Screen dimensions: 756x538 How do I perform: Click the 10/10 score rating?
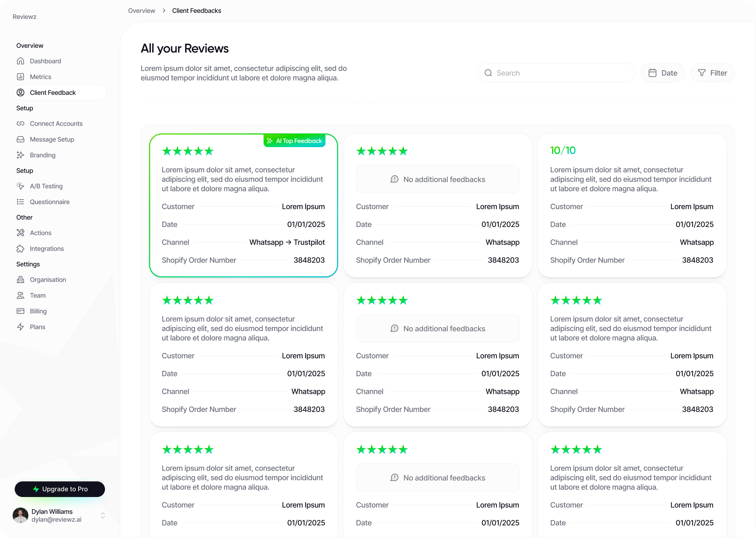(x=563, y=151)
